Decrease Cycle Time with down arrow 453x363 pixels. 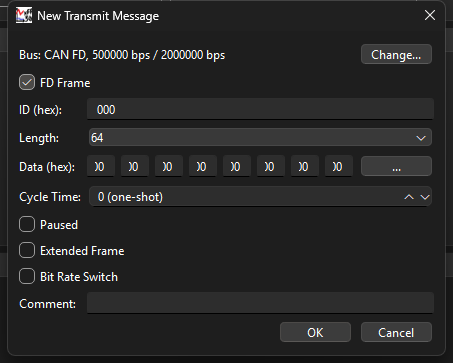425,197
